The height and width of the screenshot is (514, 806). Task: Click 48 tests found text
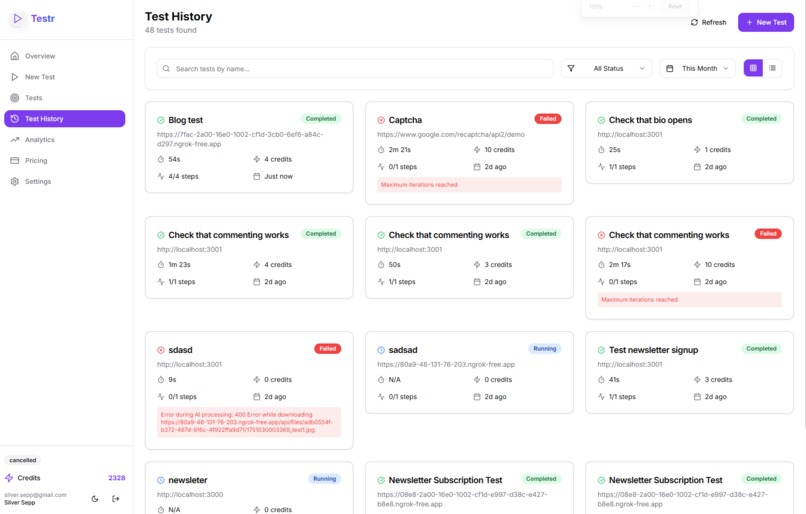[x=171, y=30]
